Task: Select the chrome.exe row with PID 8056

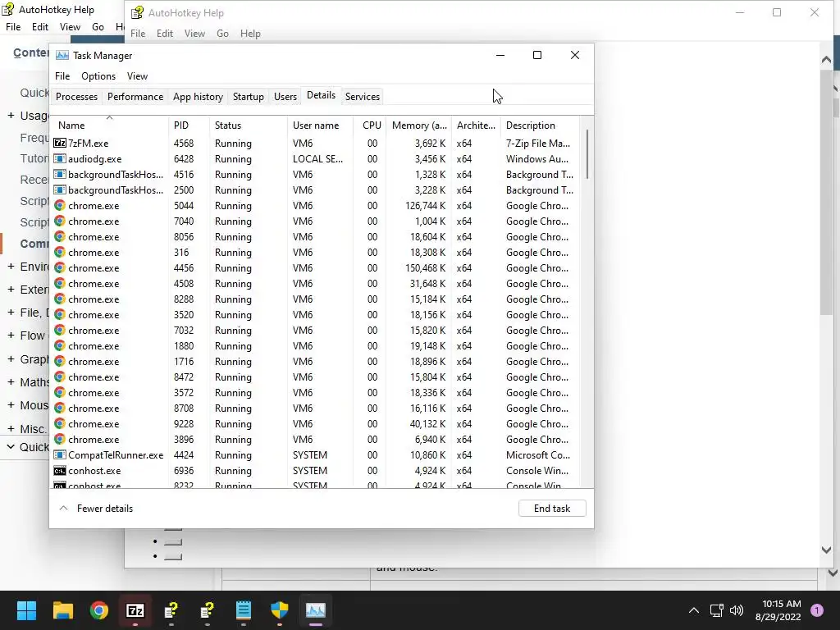Action: point(316,237)
